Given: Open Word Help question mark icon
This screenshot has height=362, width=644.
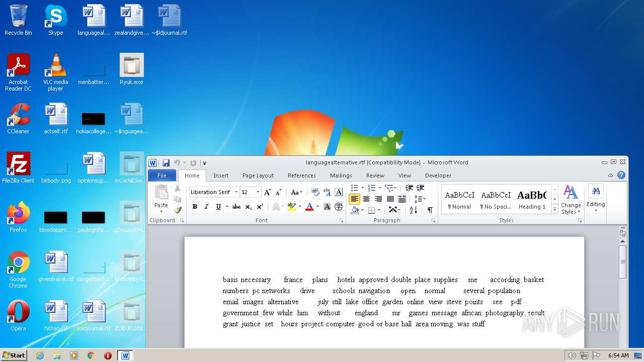Looking at the screenshot, I should click(621, 175).
